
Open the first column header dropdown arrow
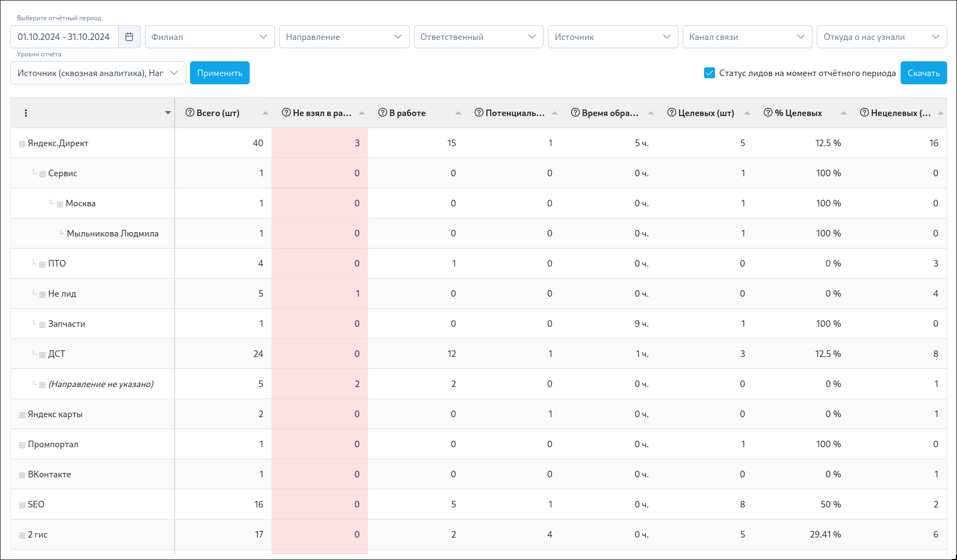click(x=168, y=113)
